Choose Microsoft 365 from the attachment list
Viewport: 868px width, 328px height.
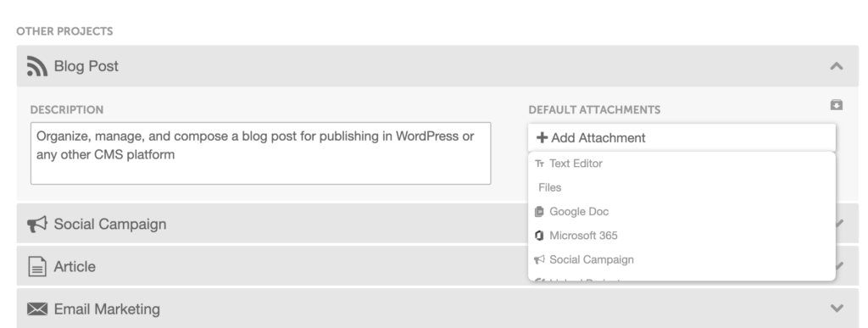pyautogui.click(x=682, y=236)
